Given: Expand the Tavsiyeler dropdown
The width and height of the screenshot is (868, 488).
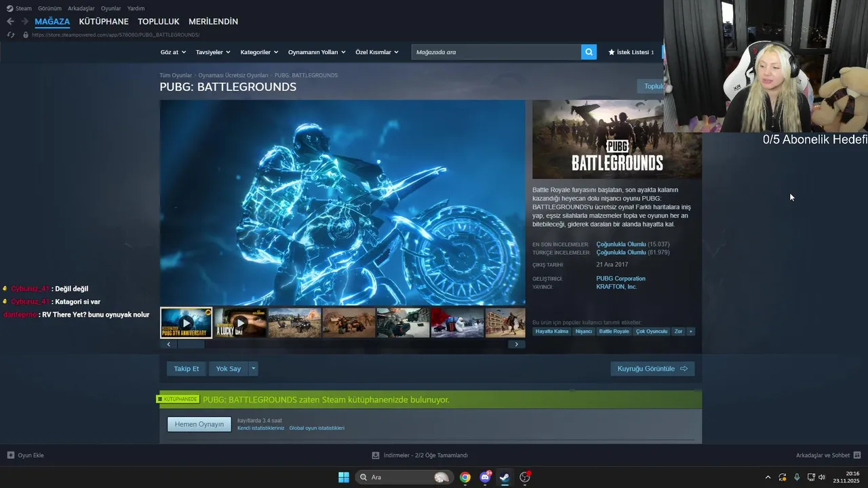Looking at the screenshot, I should tap(213, 52).
